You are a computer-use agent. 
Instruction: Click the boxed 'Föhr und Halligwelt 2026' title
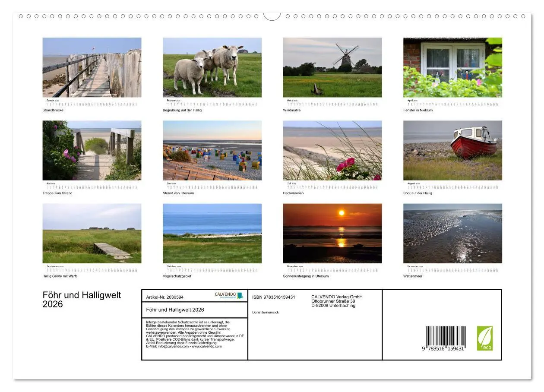[175, 310]
